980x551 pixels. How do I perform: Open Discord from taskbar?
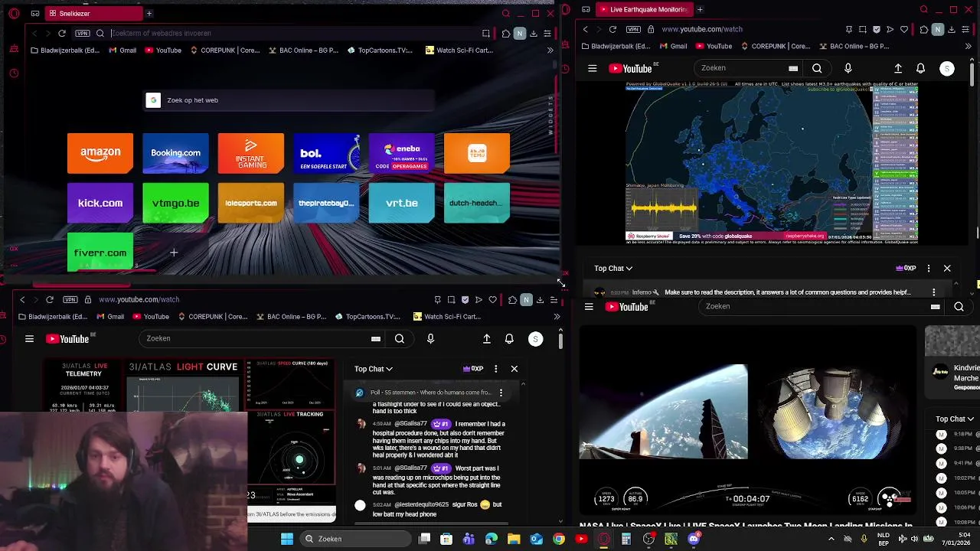[x=694, y=539]
